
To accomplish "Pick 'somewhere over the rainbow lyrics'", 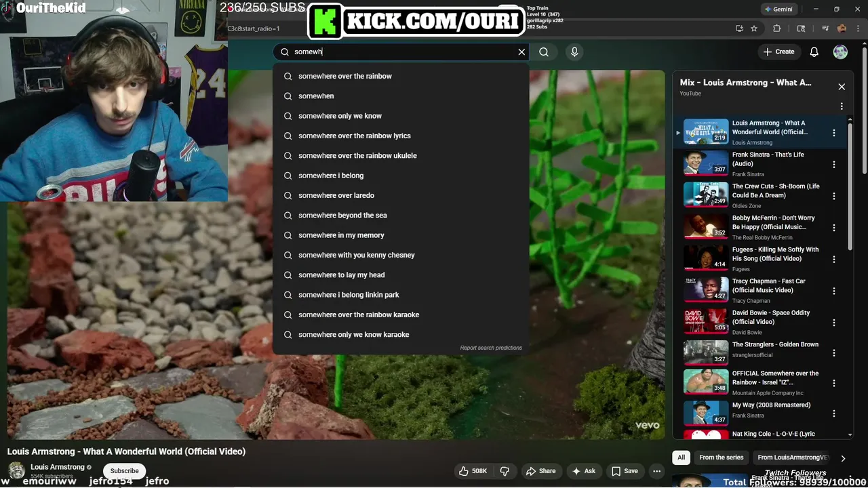I will pos(401,136).
